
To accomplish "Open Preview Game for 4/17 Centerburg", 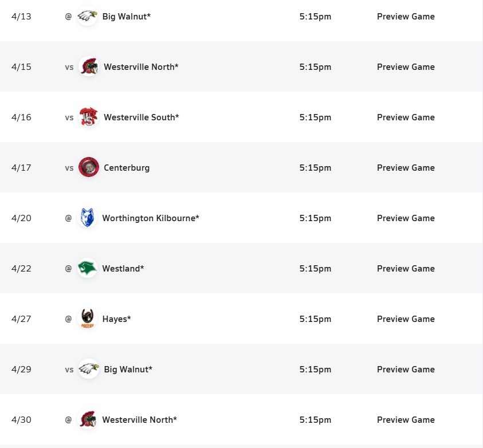I will (x=406, y=168).
